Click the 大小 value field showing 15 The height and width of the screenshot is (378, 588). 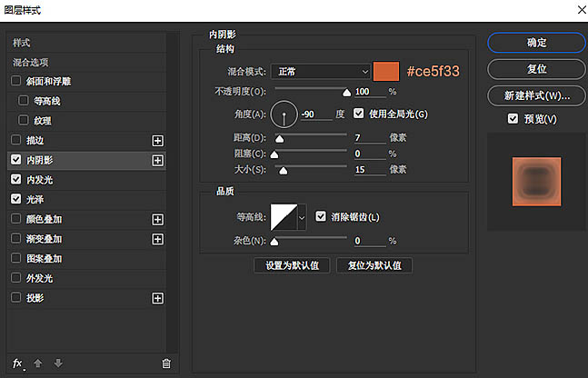click(370, 170)
